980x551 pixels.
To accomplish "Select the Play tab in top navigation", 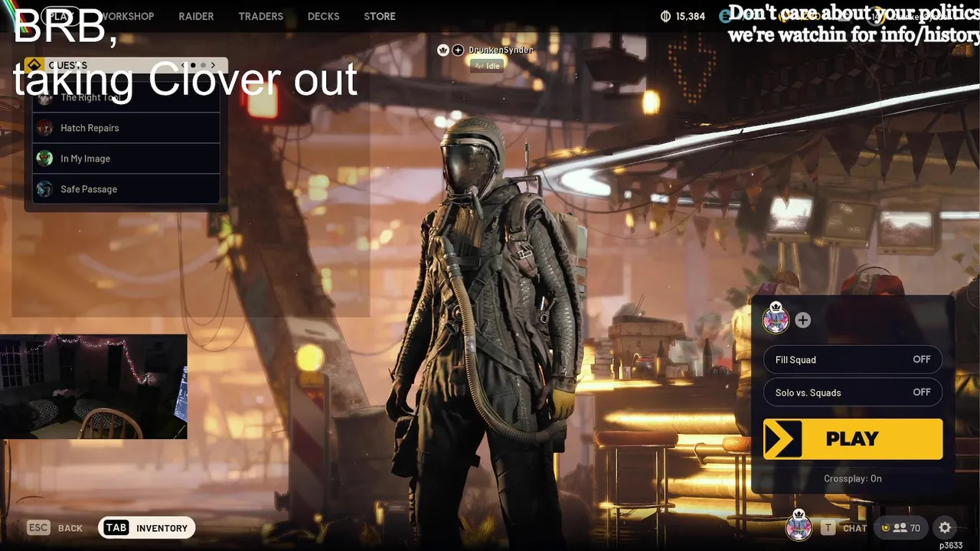I will coord(60,16).
